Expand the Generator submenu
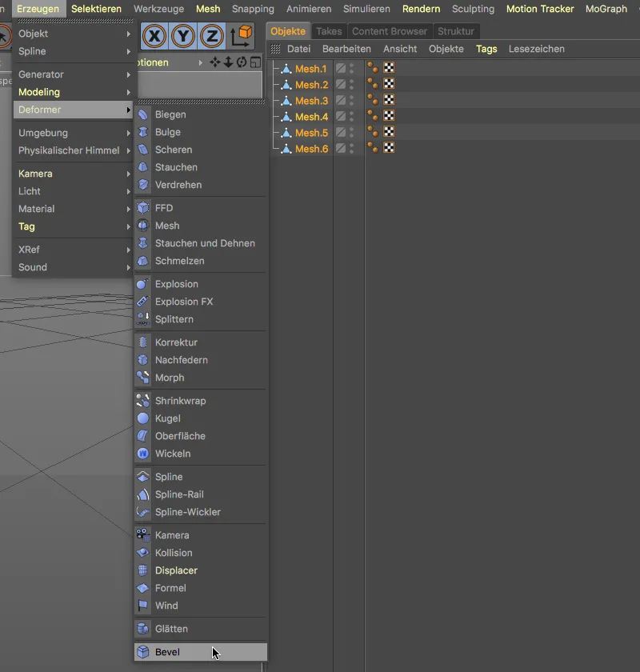Viewport: 640px width, 672px height. point(74,74)
